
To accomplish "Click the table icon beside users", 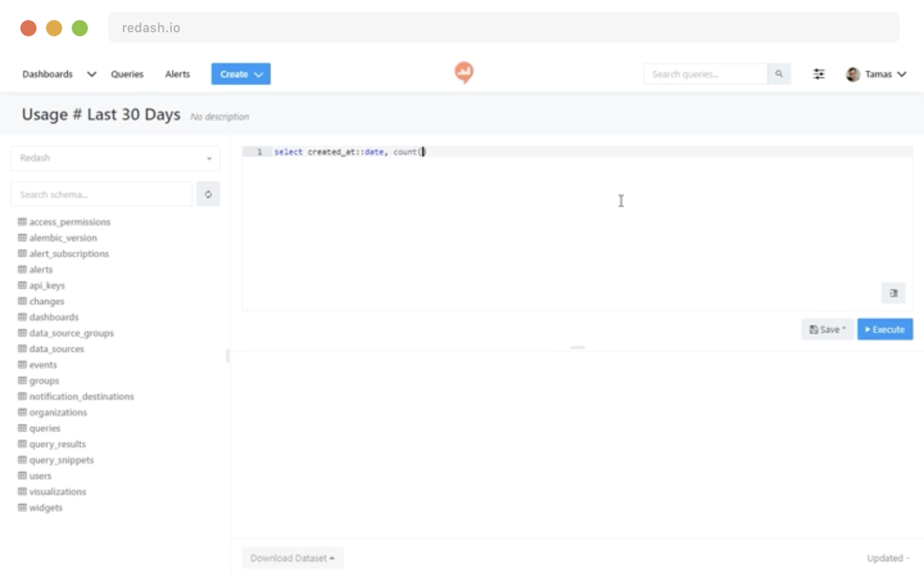I will tap(22, 476).
